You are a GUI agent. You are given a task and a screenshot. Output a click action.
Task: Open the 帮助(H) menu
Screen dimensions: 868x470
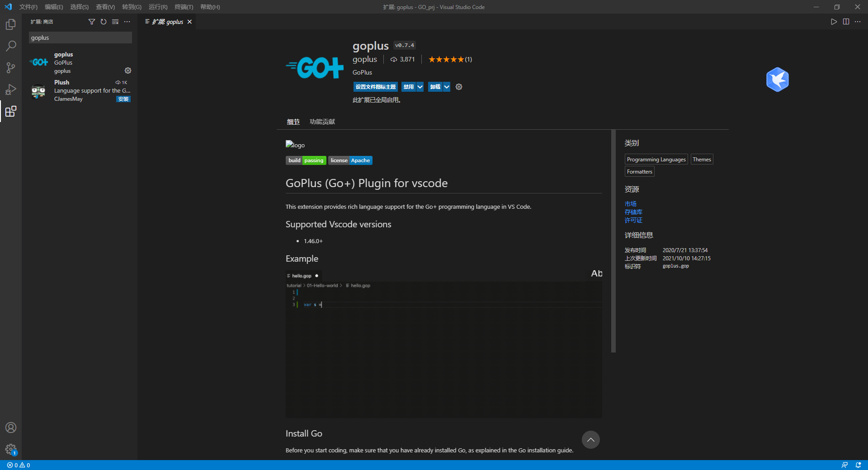click(x=210, y=7)
